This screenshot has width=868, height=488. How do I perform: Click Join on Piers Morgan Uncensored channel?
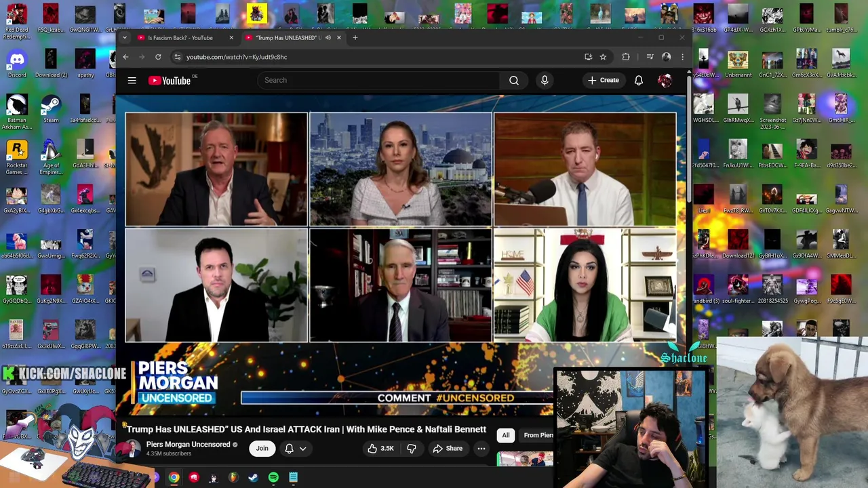click(x=262, y=448)
